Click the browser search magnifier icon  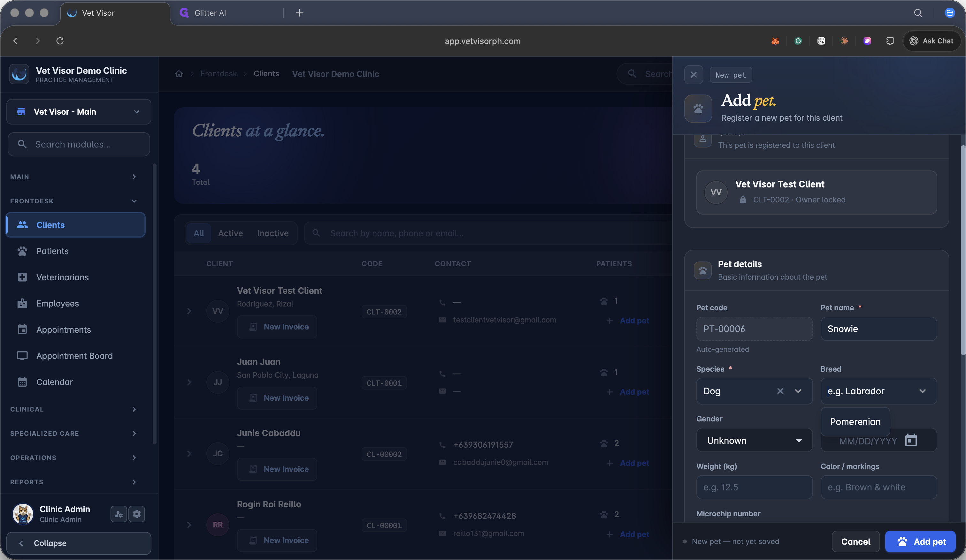918,13
